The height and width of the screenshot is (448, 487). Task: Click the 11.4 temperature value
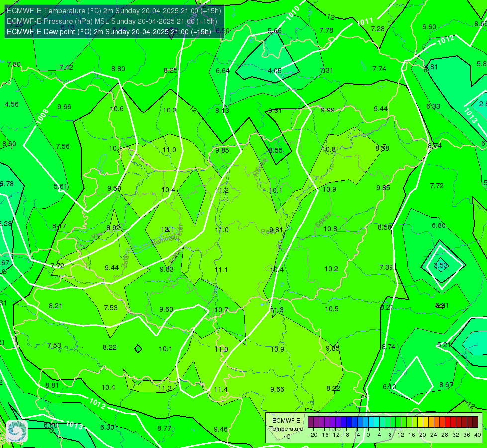tap(221, 390)
